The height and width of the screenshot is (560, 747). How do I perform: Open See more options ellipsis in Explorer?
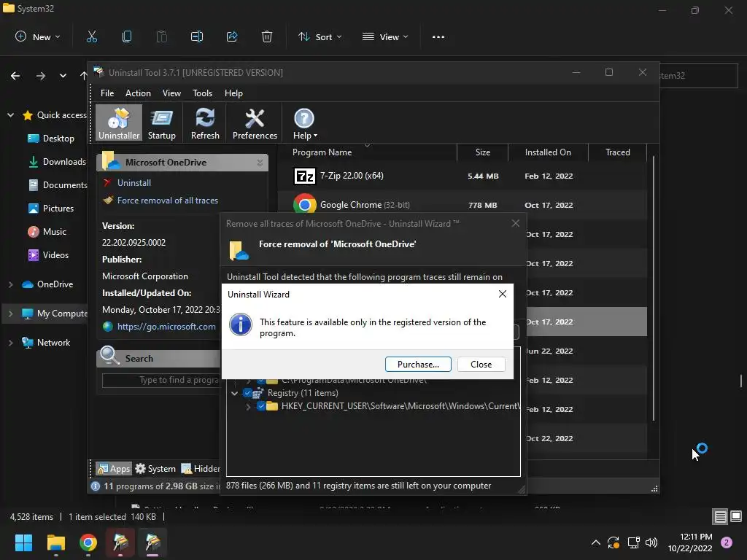438,36
